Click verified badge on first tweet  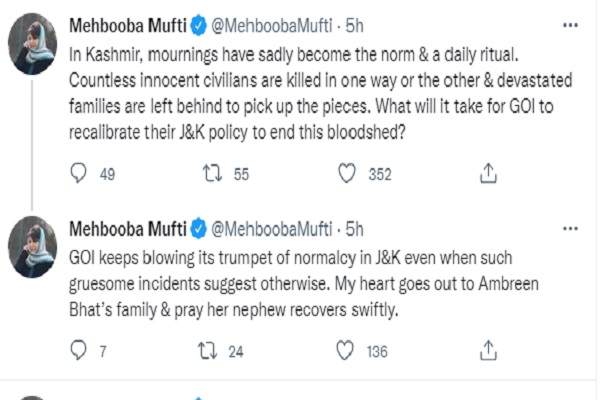tap(196, 22)
